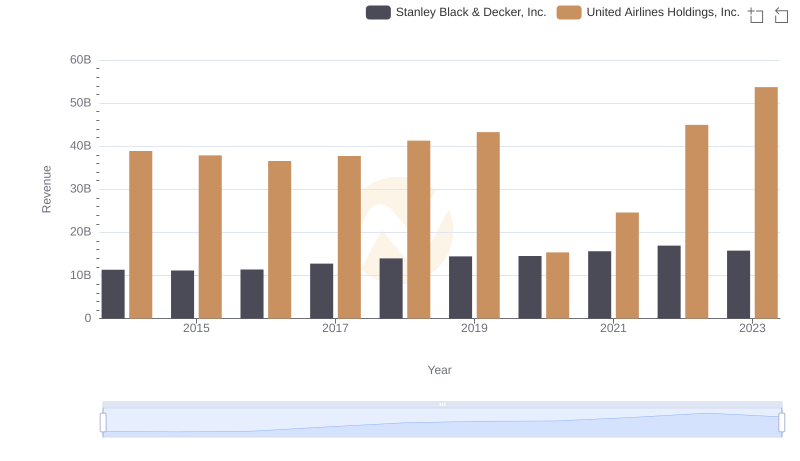Select the 2019 Stanley Black & Decker bar
The height and width of the screenshot is (461, 800).
click(x=461, y=288)
